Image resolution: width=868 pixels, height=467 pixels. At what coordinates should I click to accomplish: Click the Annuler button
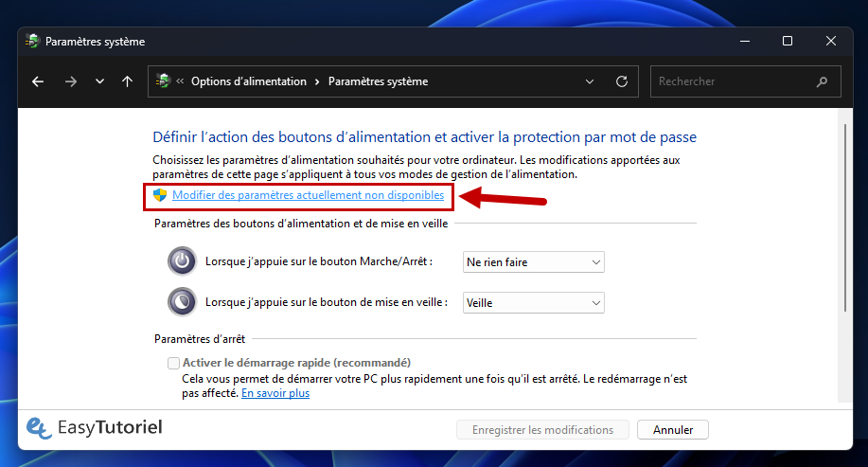pyautogui.click(x=673, y=430)
